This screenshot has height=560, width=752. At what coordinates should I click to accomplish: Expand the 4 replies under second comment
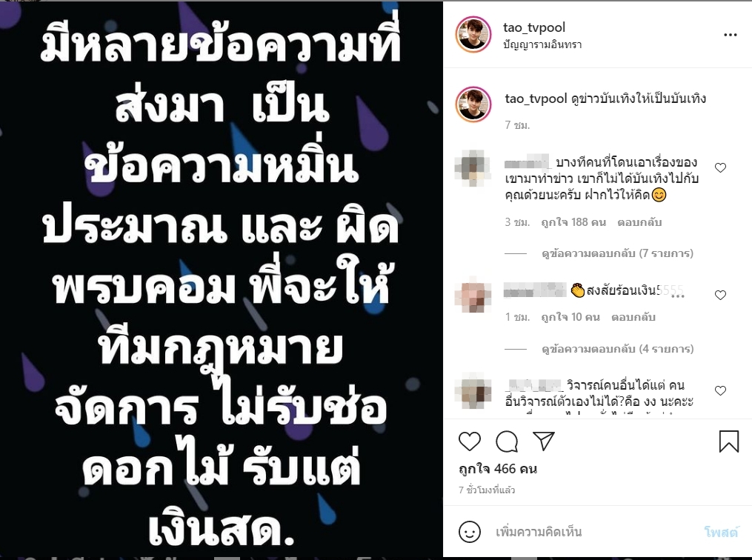617,349
